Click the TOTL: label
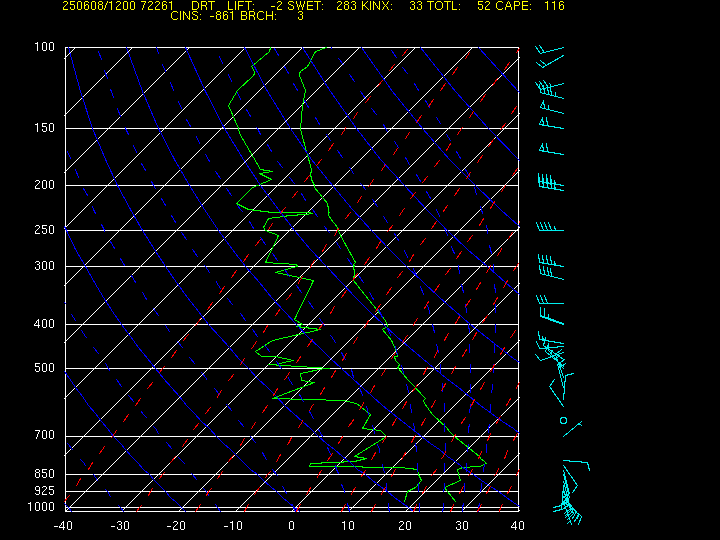Image resolution: width=720 pixels, height=540 pixels. pos(444,6)
